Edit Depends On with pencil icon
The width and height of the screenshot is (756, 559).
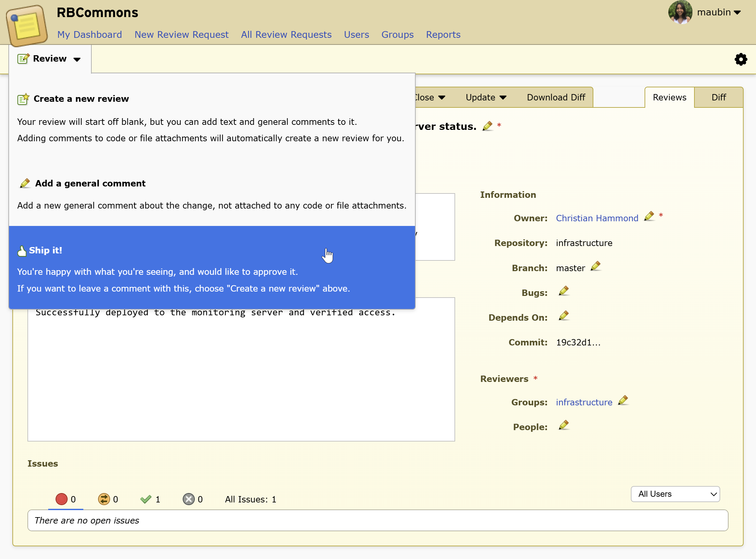(564, 316)
